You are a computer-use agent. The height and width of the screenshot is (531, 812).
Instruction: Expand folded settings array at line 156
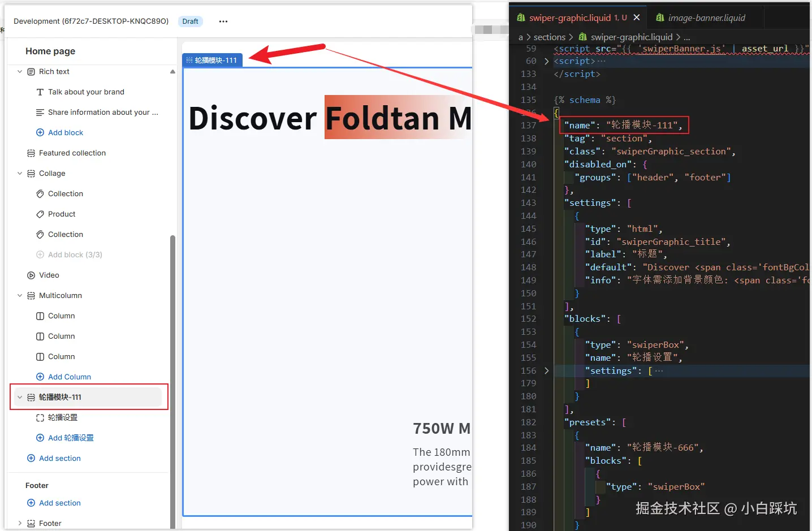[x=546, y=371]
